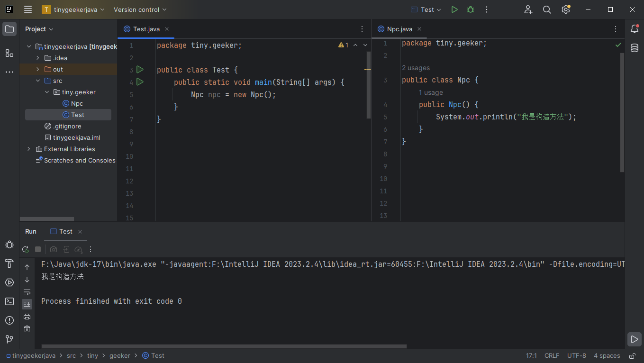The height and width of the screenshot is (363, 644).
Task: Print the console output
Action: [27, 317]
